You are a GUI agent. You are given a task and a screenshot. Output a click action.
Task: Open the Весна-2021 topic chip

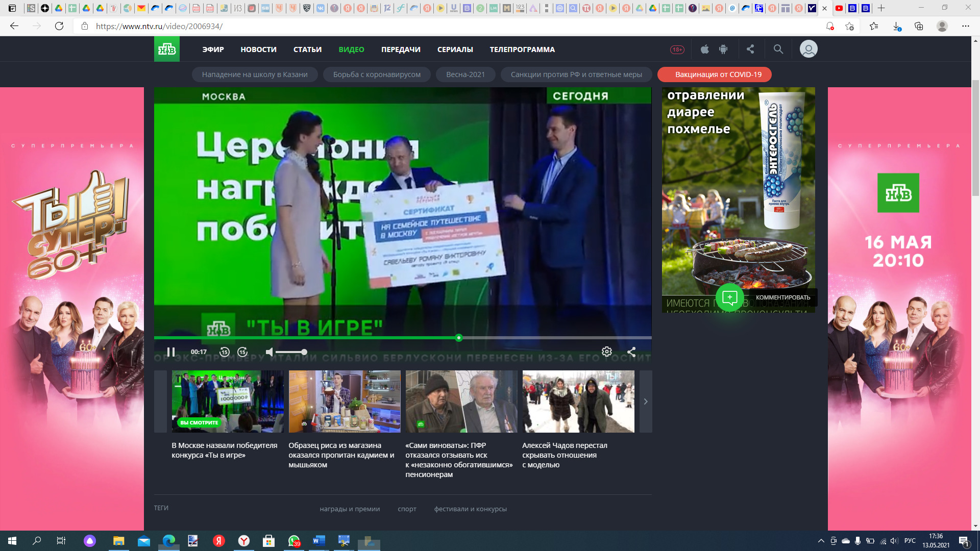click(465, 74)
